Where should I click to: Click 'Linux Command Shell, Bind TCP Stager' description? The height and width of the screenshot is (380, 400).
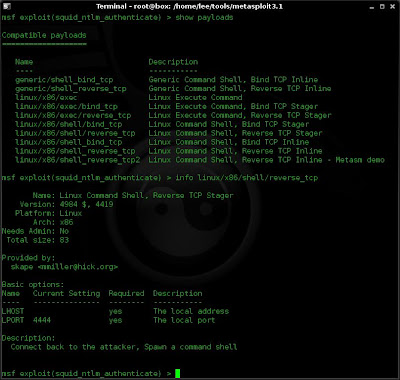[x=229, y=124]
